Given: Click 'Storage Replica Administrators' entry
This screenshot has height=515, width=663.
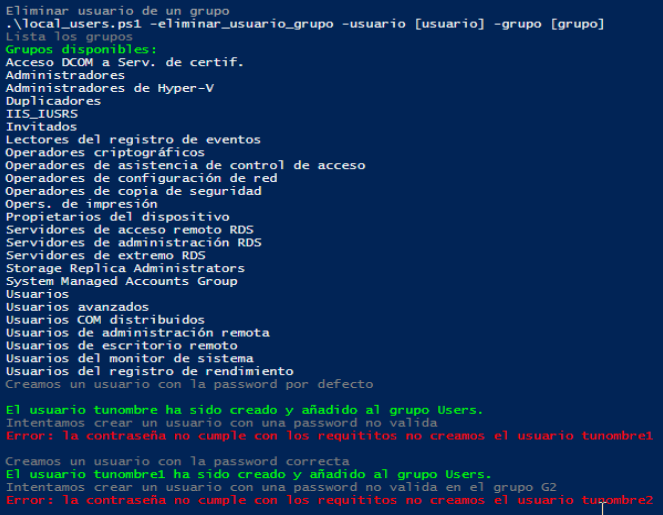Looking at the screenshot, I should (124, 268).
